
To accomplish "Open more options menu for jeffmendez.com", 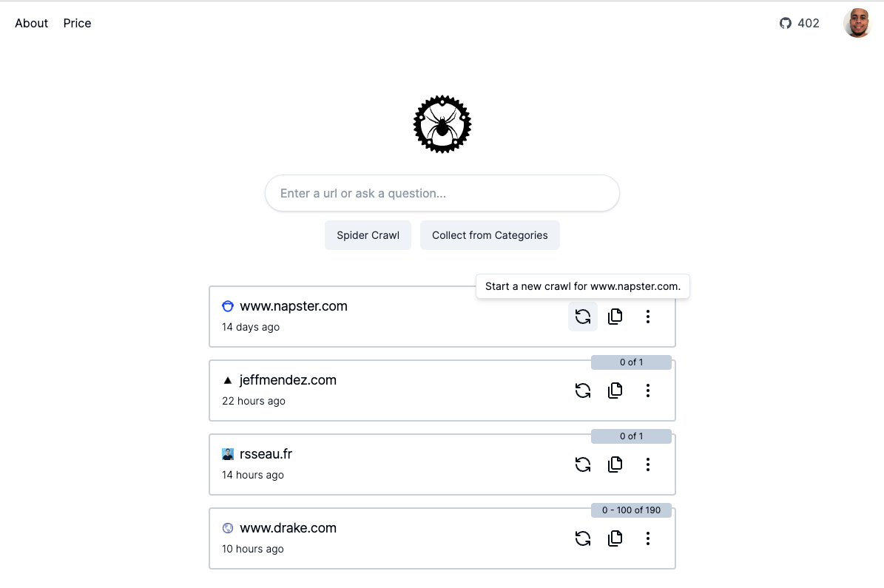I will click(648, 391).
